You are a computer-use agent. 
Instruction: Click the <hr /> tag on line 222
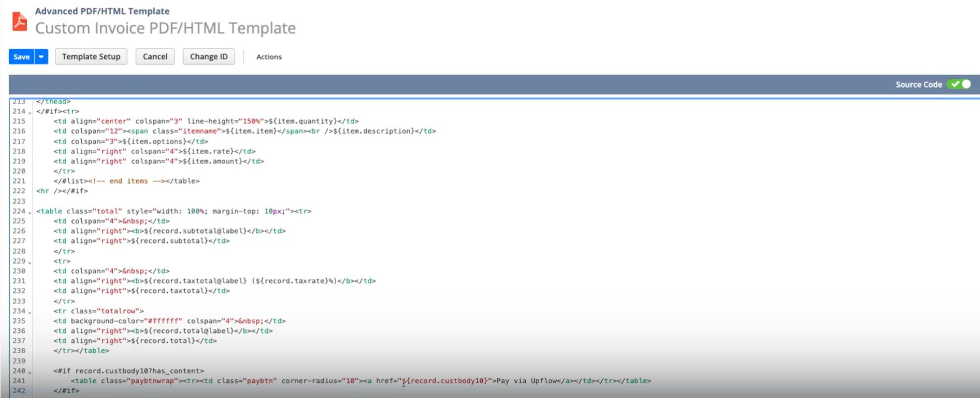point(49,191)
